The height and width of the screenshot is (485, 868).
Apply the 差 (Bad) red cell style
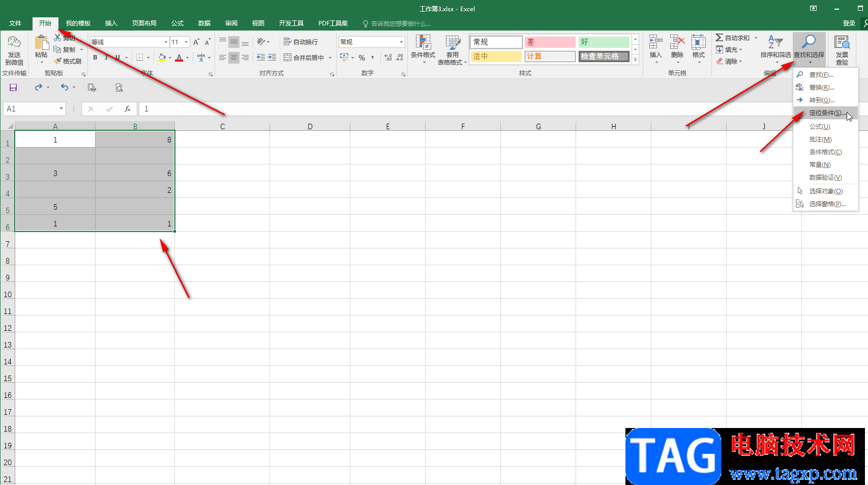tap(550, 42)
